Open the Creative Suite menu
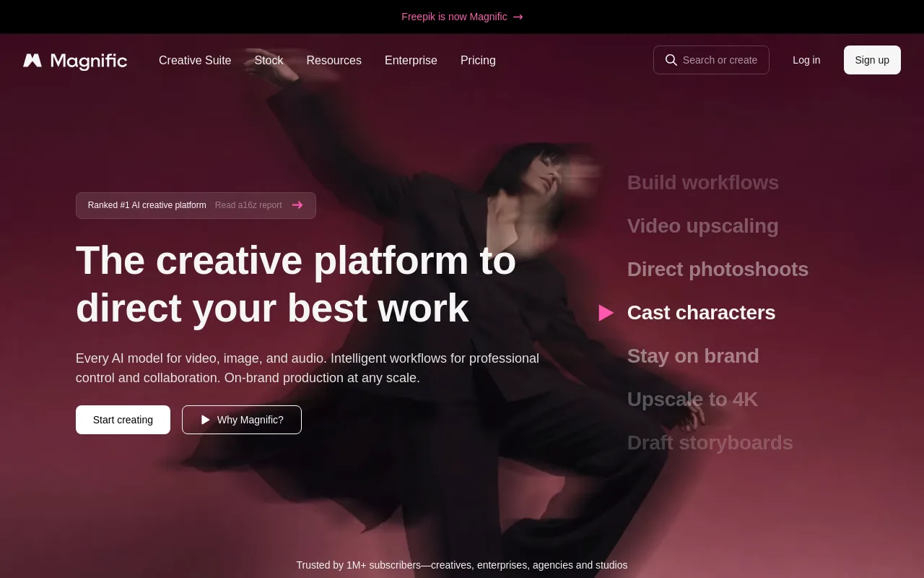Screen dimensions: 924x578 point(195,60)
